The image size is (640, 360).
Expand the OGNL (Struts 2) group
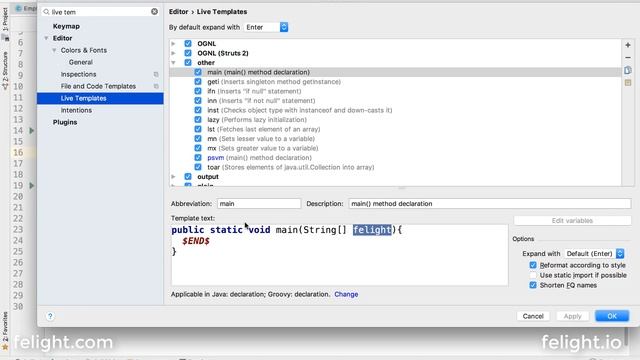pyautogui.click(x=173, y=53)
